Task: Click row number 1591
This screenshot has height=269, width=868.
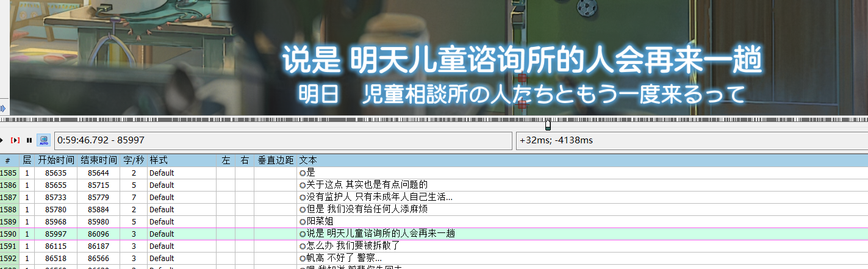Action: pyautogui.click(x=9, y=246)
